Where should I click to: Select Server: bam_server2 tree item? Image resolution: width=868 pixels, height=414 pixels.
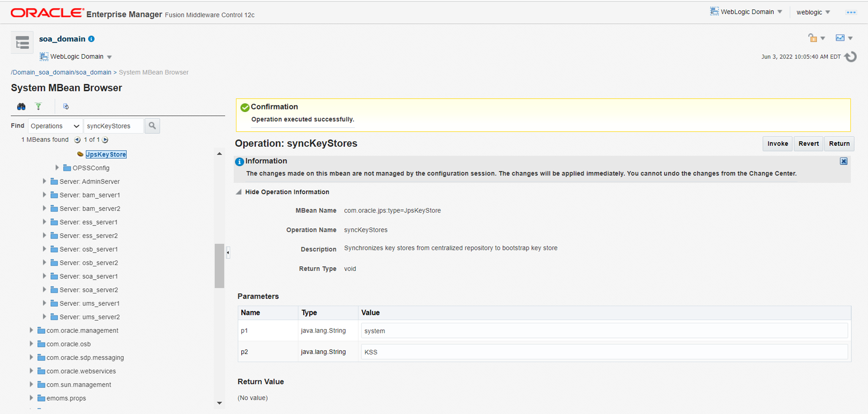[x=90, y=209]
